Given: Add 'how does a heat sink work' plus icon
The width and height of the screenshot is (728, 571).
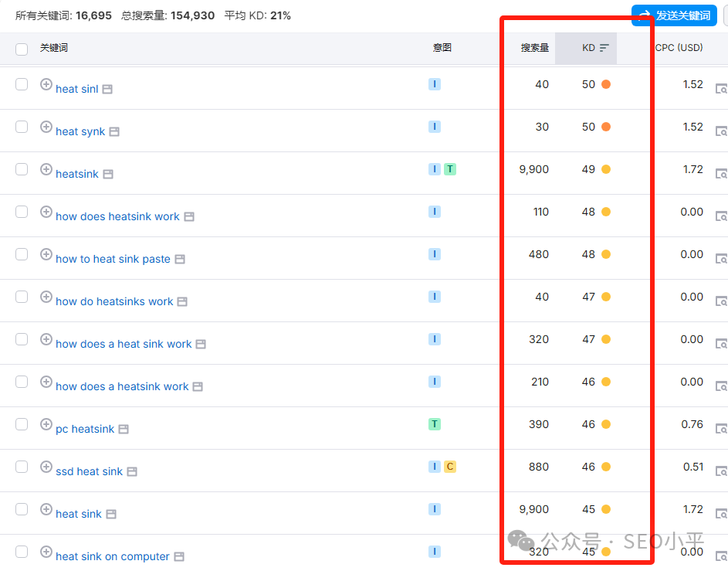Looking at the screenshot, I should (x=46, y=339).
